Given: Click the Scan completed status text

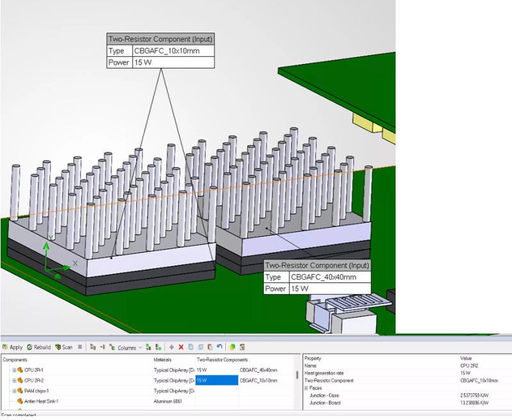Looking at the screenshot, I should pos(19,416).
